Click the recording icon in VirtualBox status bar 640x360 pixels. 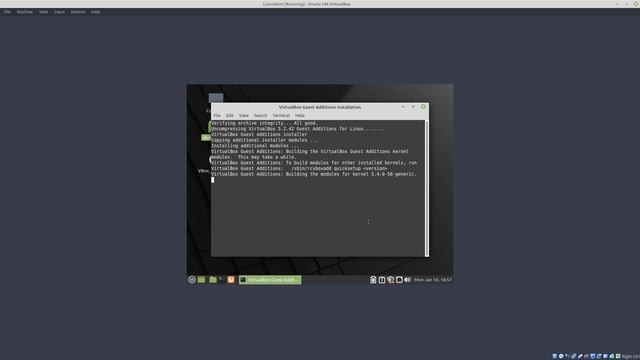[599, 356]
